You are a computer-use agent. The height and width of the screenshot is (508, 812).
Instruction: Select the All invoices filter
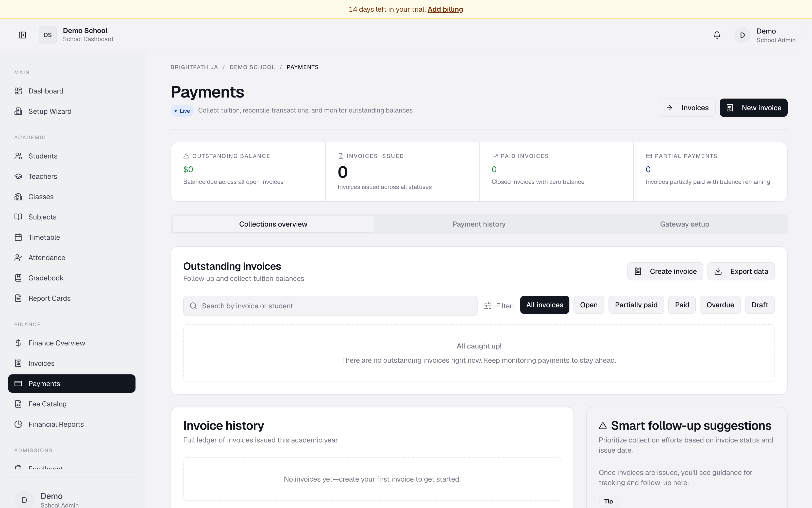[545, 305]
